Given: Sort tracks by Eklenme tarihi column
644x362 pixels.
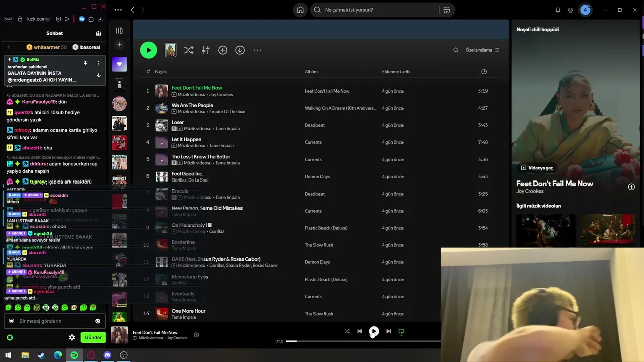Looking at the screenshot, I should coord(396,72).
